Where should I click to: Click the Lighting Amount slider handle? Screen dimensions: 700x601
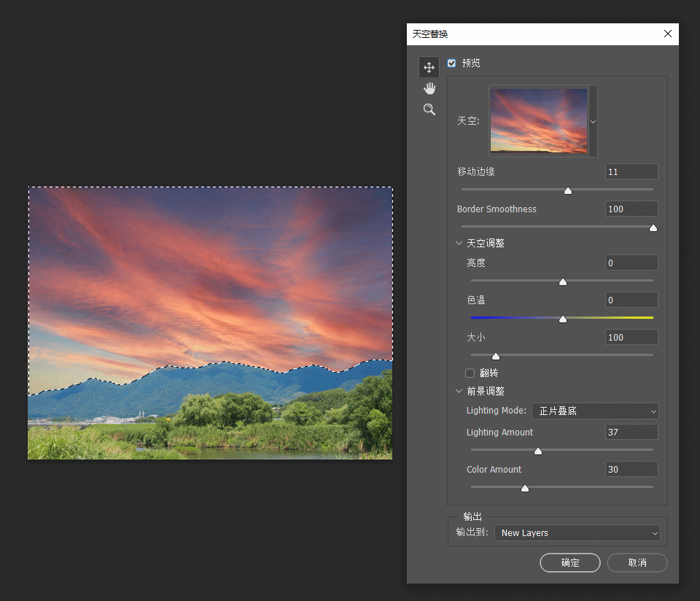tap(537, 451)
